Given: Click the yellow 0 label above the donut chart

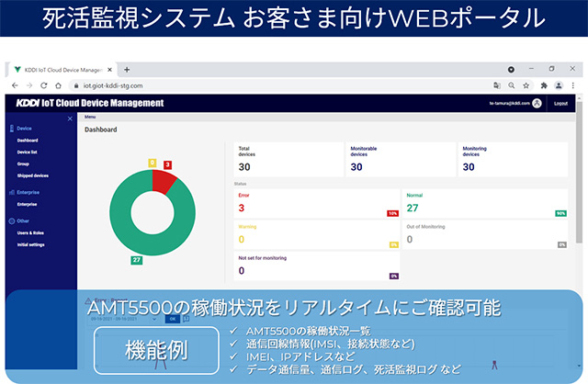Looking at the screenshot, I should click(x=153, y=163).
